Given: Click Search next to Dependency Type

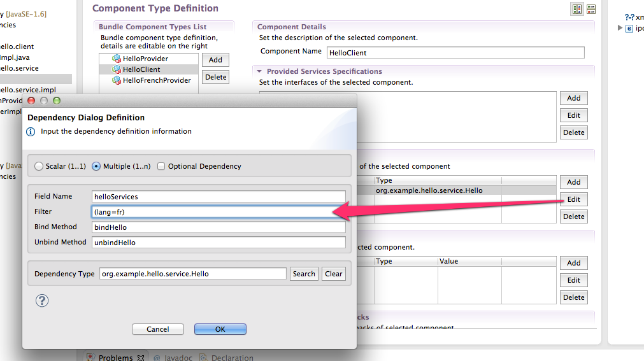Looking at the screenshot, I should pyautogui.click(x=304, y=274).
